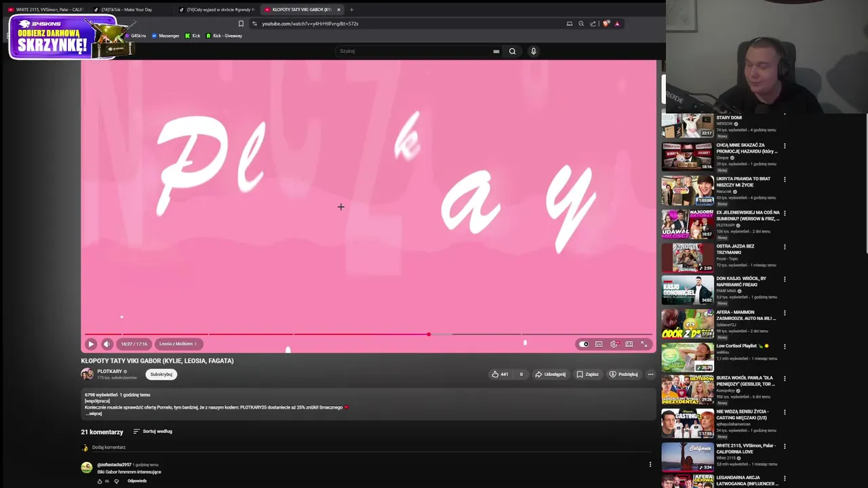Image resolution: width=868 pixels, height=488 pixels.
Task: Open the Kick bookmark
Action: point(193,36)
